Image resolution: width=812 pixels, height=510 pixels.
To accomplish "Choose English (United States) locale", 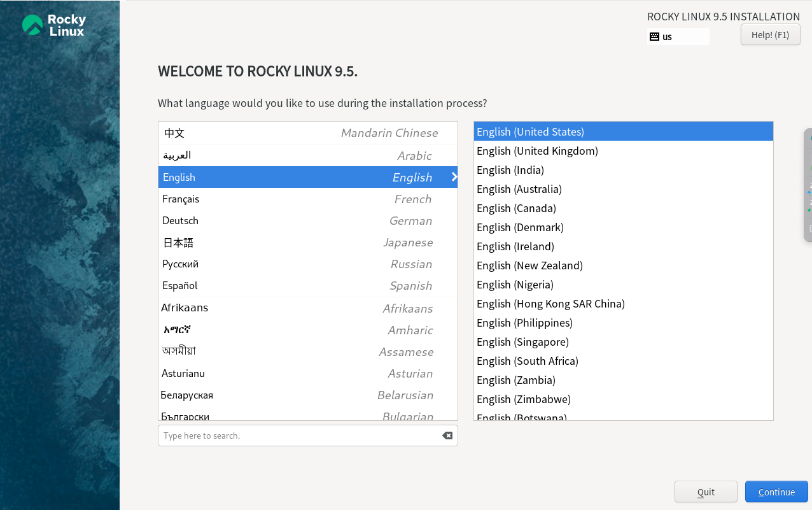I will pos(624,132).
